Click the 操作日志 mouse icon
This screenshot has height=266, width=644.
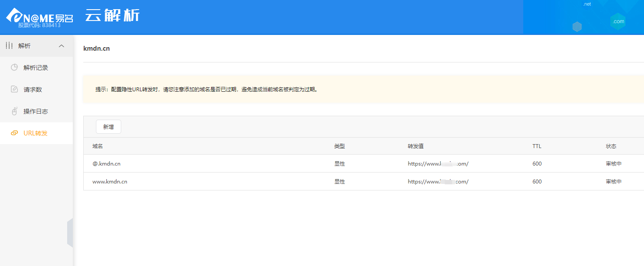(14, 111)
